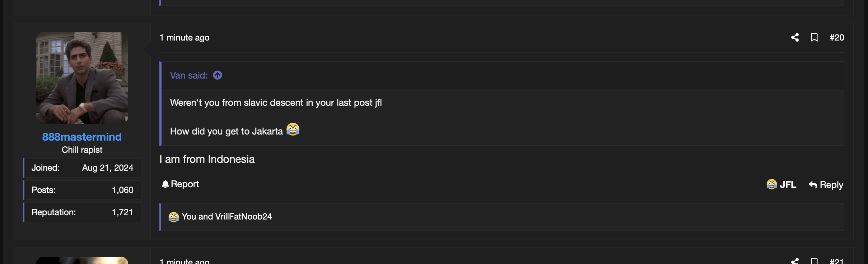The image size is (868, 264).
Task: Open 888mastermind's profile via username
Action: [x=82, y=137]
